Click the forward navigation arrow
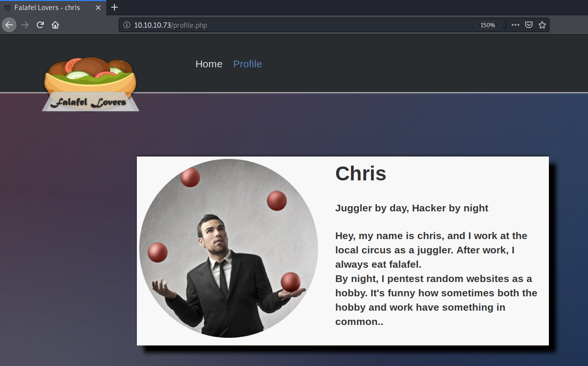Viewport: 588px width, 366px height. tap(25, 25)
